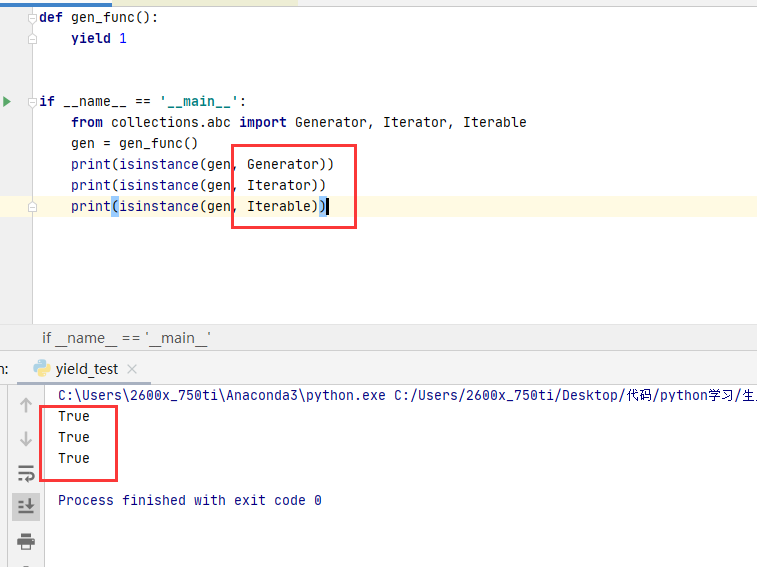Click fold end marker beside yield 1
This screenshot has width=757, height=567.
tap(32, 39)
